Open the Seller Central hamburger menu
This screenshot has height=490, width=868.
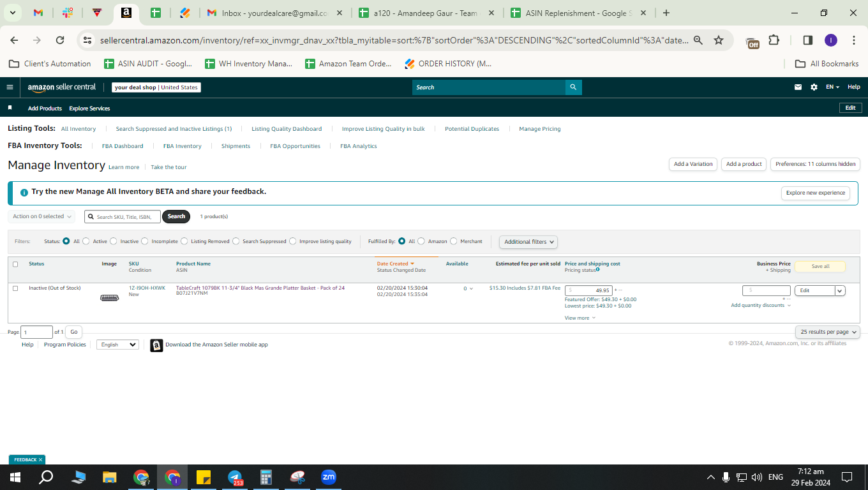(10, 87)
